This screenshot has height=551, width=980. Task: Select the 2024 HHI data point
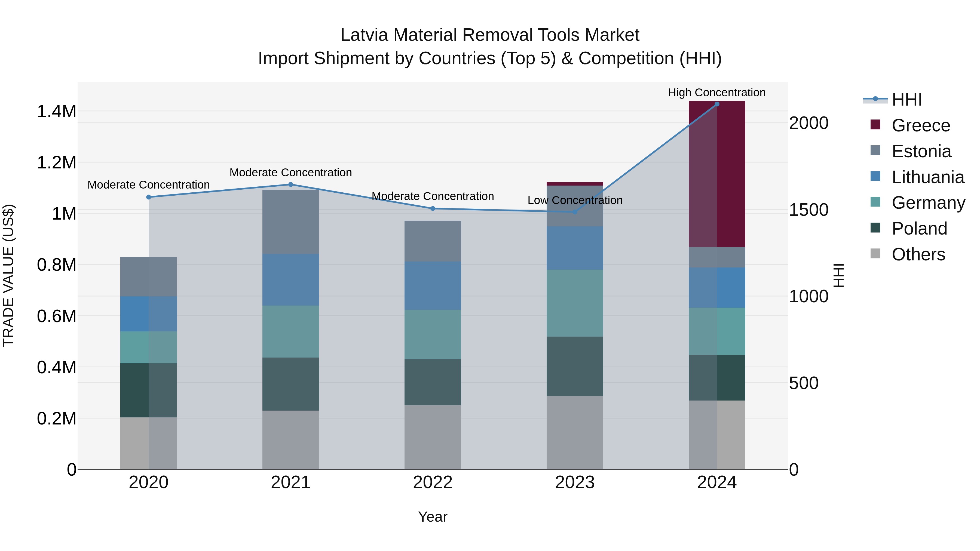point(717,104)
